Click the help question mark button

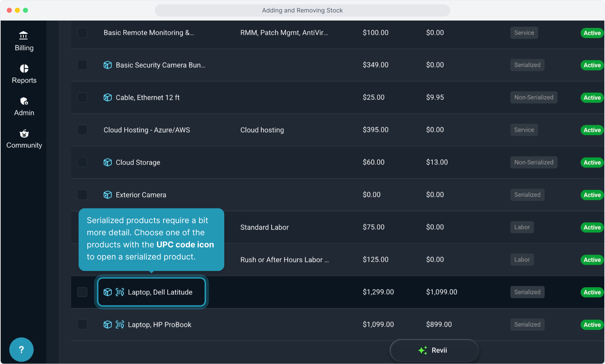click(x=21, y=350)
